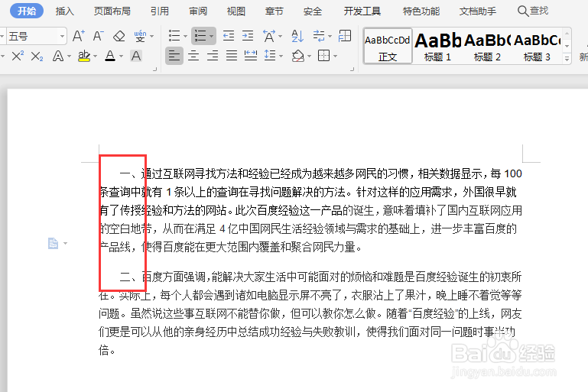Apply yellow text highlight color
The width and height of the screenshot is (588, 392).
tap(84, 57)
